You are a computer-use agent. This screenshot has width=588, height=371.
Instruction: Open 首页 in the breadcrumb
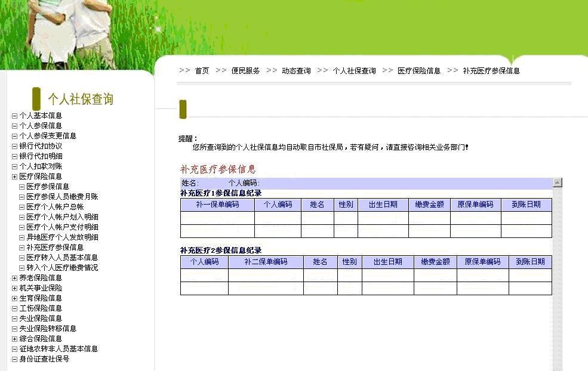[202, 71]
